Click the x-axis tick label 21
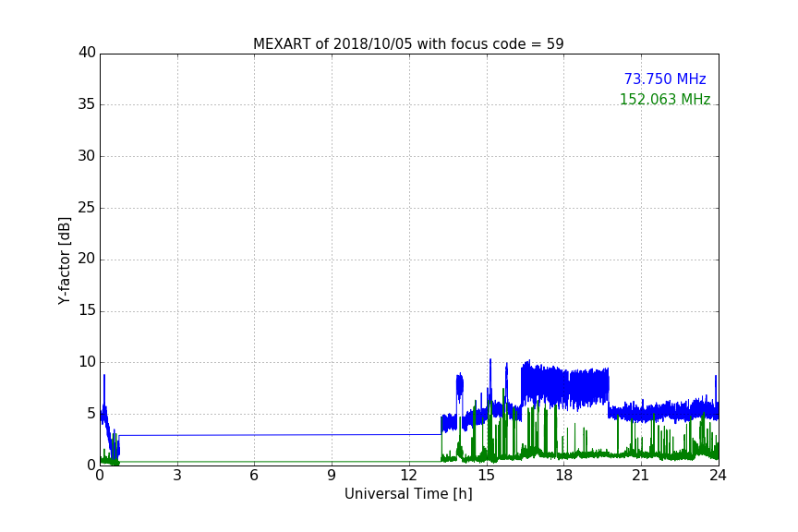Viewport: 798px width, 532px height. tap(640, 476)
